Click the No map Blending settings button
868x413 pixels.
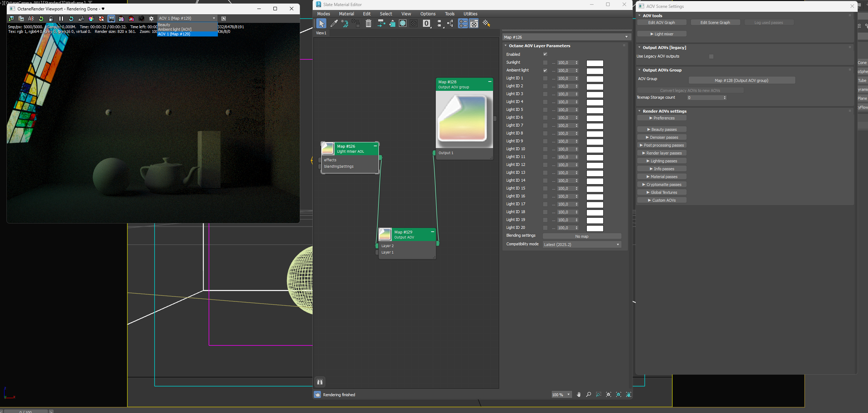(x=582, y=236)
